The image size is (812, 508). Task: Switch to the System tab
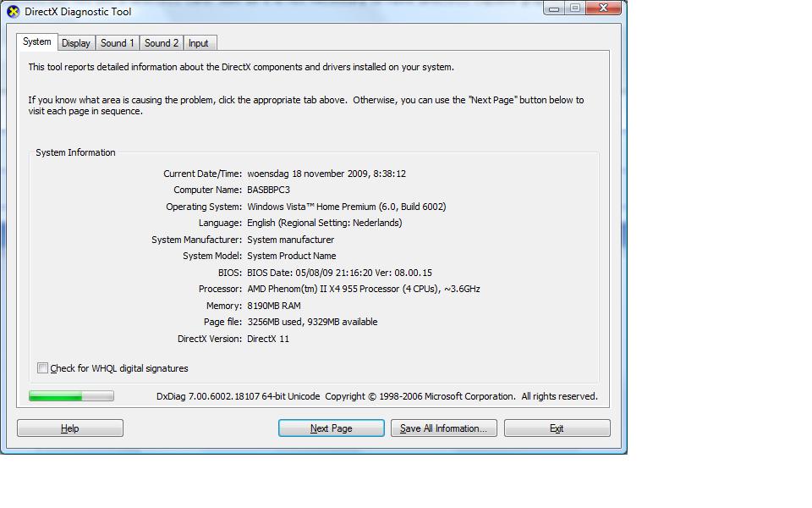click(36, 42)
